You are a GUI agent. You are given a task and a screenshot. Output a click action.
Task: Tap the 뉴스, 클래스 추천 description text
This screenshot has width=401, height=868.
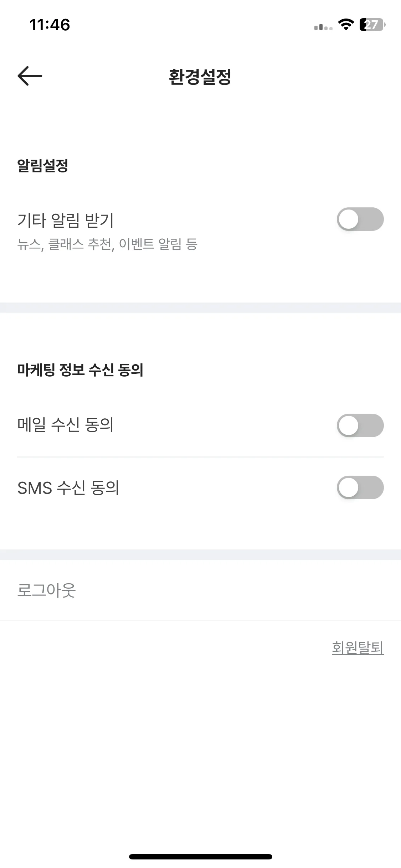tap(107, 244)
